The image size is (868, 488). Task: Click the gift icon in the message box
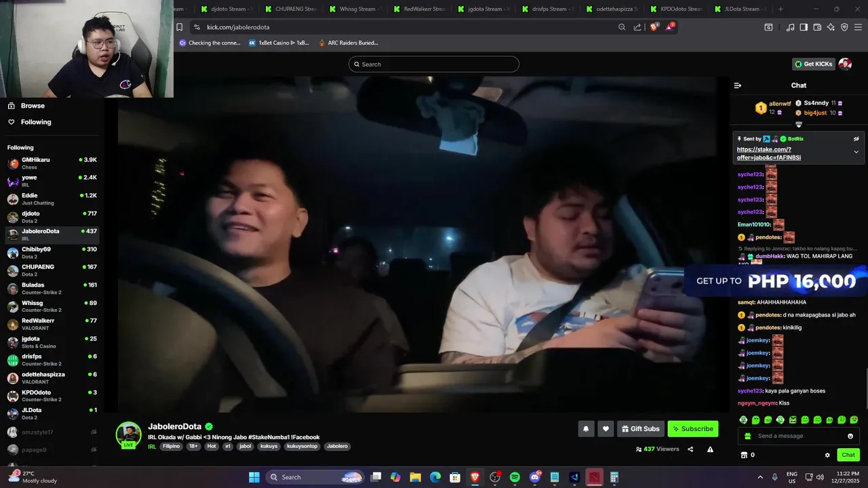748,436
